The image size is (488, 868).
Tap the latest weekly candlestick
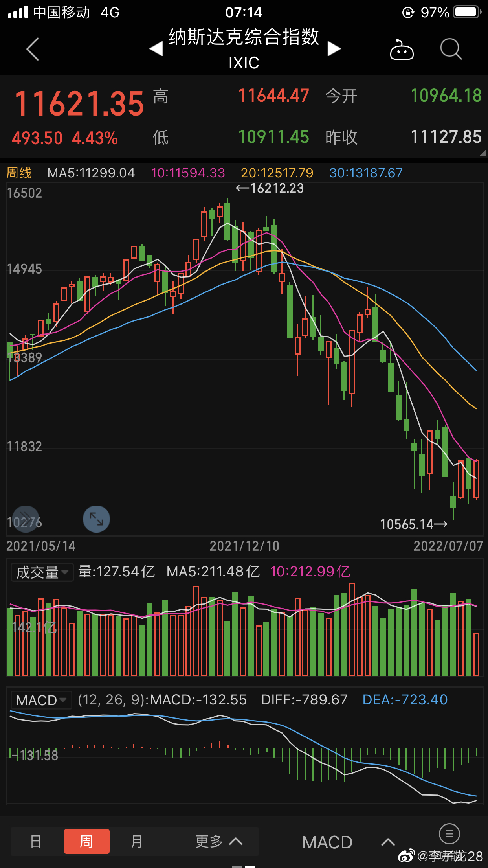coord(477,479)
